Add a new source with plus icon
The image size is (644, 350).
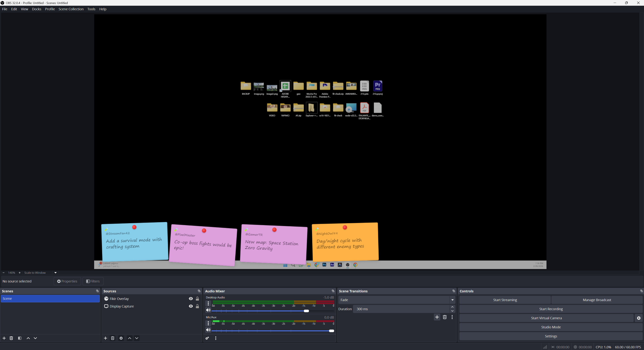[x=106, y=338]
